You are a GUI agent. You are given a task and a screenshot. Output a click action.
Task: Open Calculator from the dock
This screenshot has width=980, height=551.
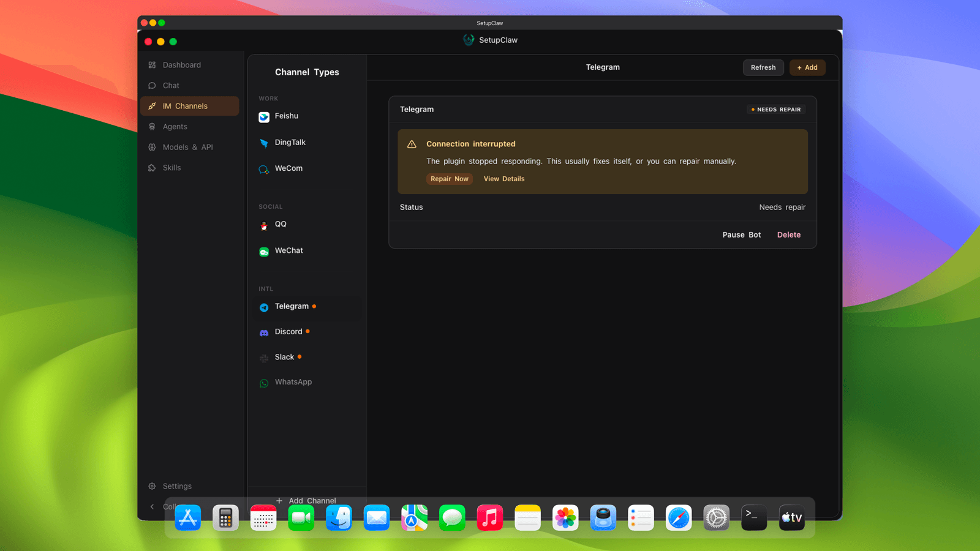(225, 518)
